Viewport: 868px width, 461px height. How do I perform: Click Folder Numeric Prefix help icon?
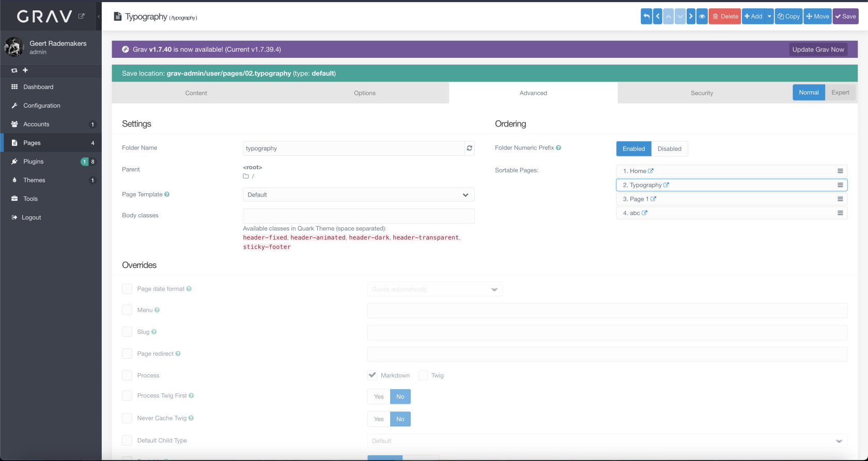559,148
